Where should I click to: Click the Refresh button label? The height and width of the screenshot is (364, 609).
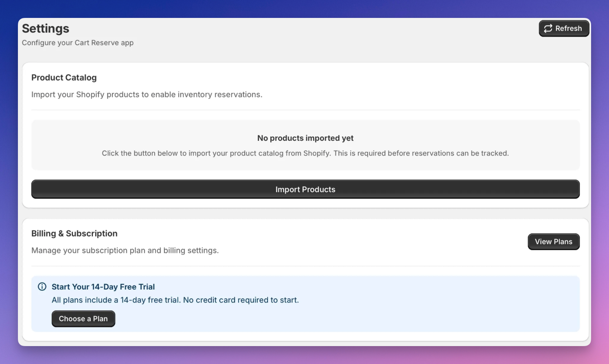pyautogui.click(x=568, y=29)
